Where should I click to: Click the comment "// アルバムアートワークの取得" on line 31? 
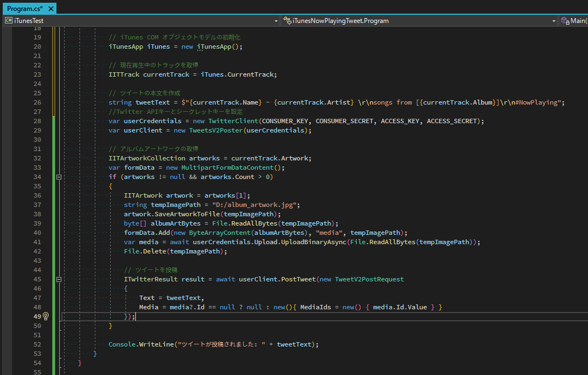153,149
